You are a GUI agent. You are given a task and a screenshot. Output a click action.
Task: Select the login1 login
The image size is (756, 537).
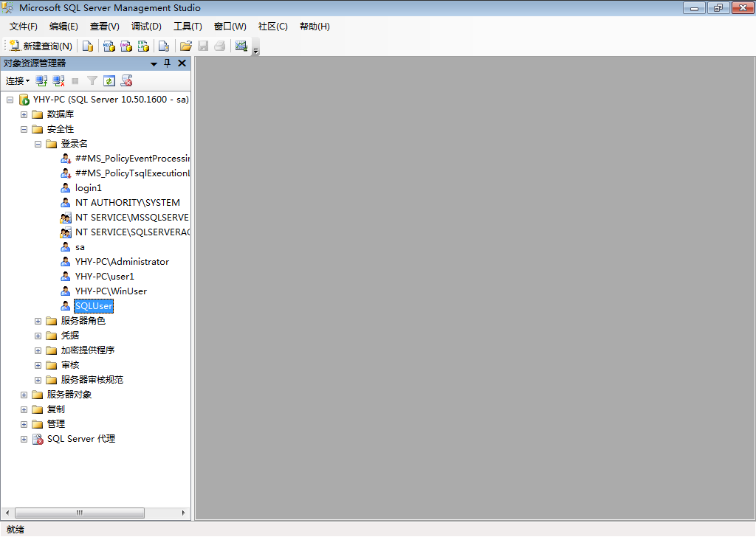[x=89, y=188]
